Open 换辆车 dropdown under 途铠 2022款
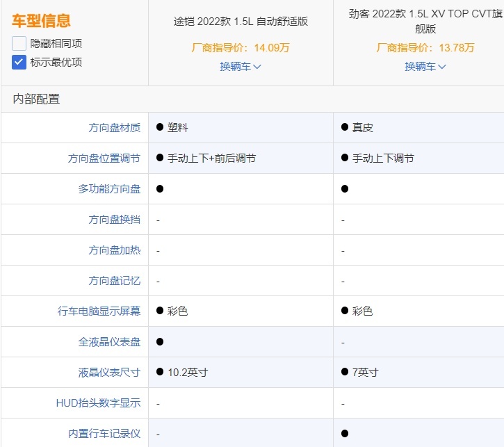 [x=241, y=67]
